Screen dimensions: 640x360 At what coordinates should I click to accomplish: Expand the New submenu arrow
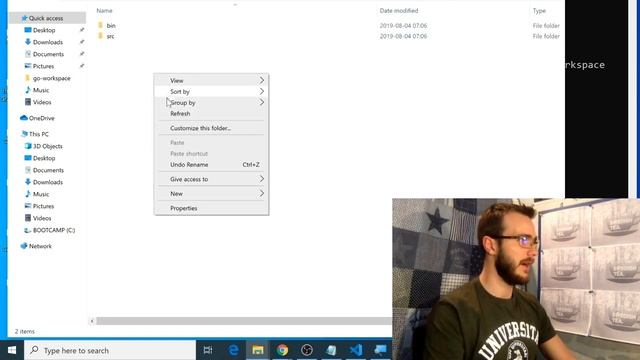click(262, 193)
